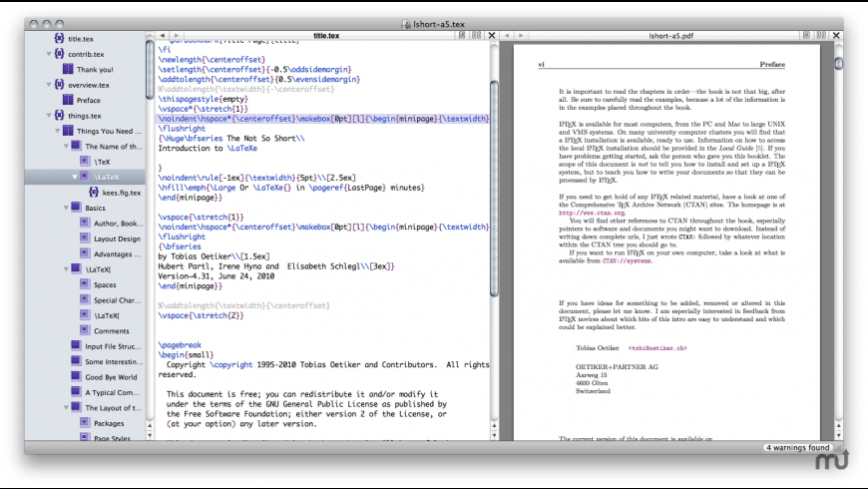868x489 pixels.
Task: Click kees.fig.tex file icon
Action: coord(94,193)
